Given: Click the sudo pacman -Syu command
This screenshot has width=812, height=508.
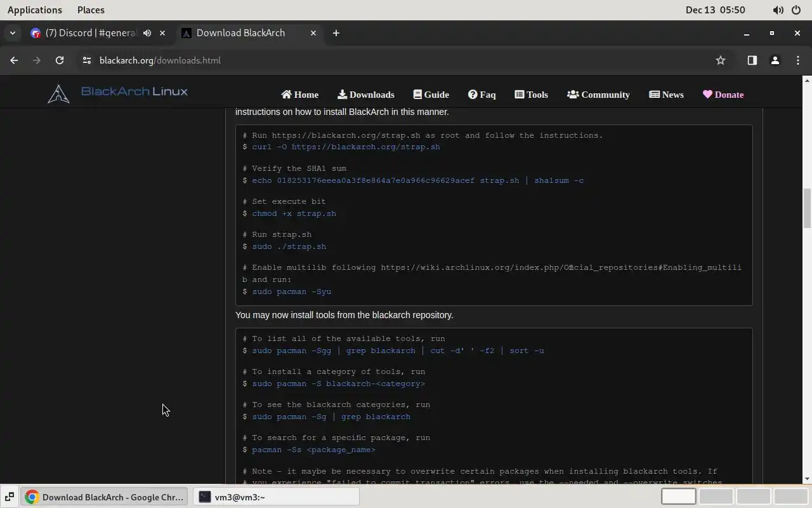Looking at the screenshot, I should coord(291,291).
